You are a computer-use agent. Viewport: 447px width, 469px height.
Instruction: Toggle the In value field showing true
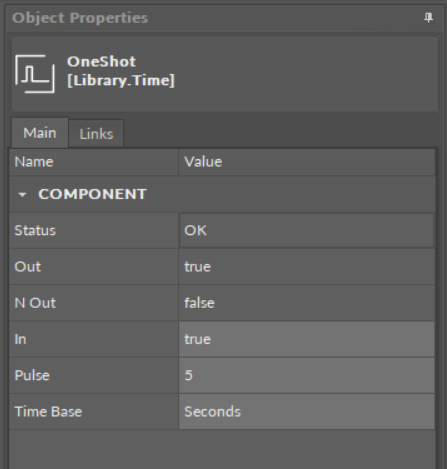click(x=307, y=339)
